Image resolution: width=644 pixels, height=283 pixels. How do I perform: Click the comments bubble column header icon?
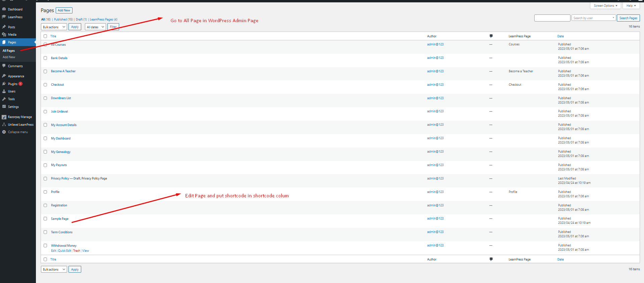pyautogui.click(x=491, y=36)
